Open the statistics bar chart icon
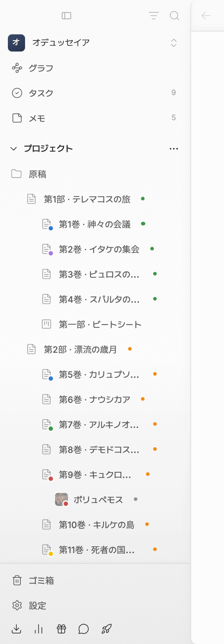 (x=39, y=629)
